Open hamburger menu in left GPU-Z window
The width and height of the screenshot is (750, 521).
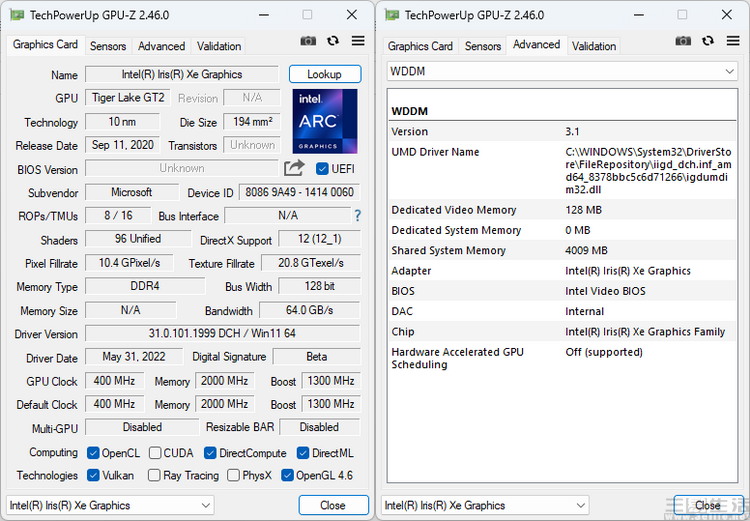358,41
